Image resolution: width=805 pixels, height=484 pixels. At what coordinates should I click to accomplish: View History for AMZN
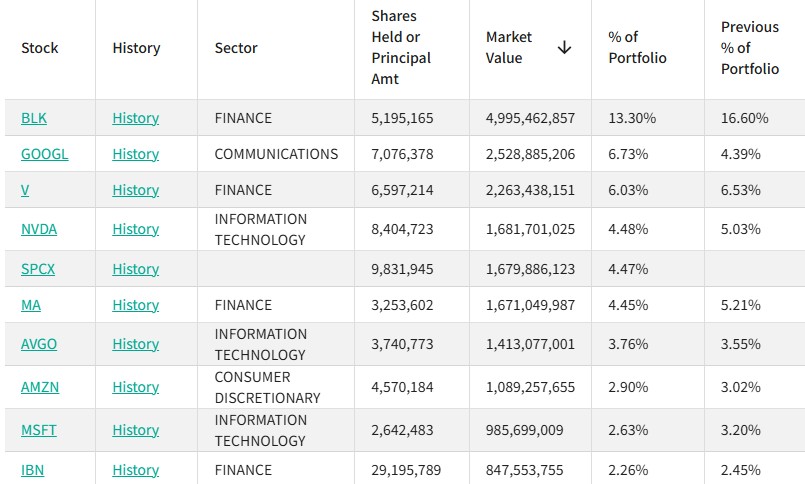[136, 387]
